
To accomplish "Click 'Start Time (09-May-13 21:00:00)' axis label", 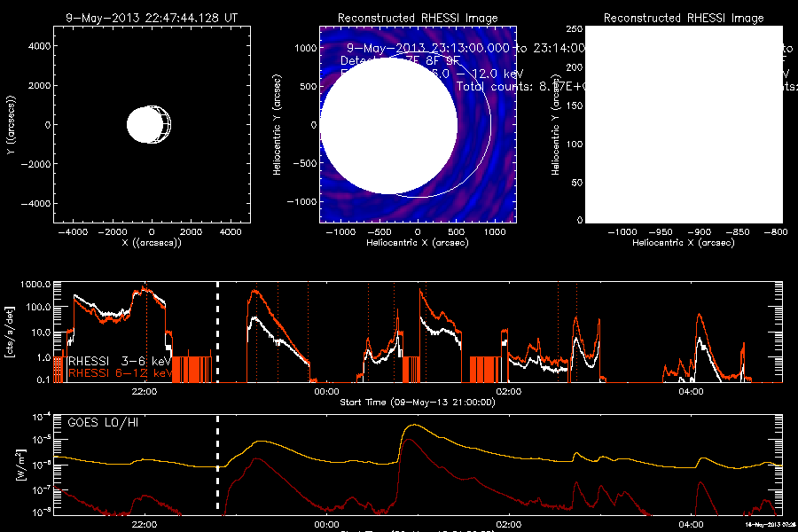I will point(418,403).
